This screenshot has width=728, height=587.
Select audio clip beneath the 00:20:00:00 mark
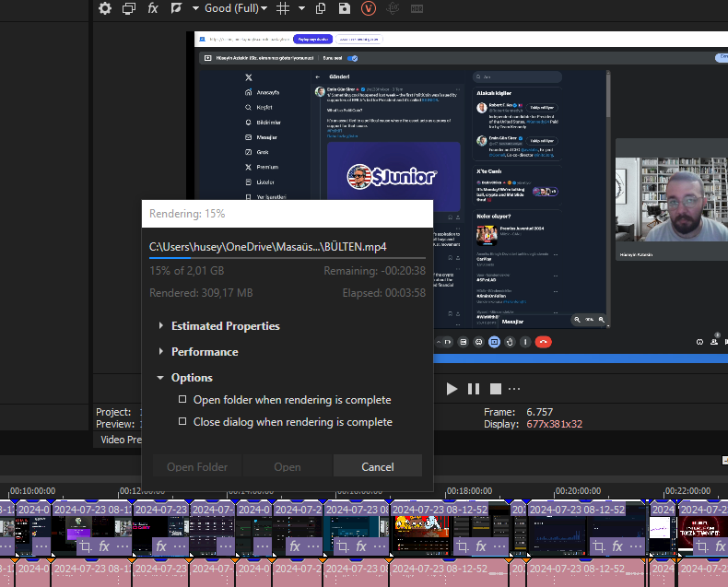586,573
